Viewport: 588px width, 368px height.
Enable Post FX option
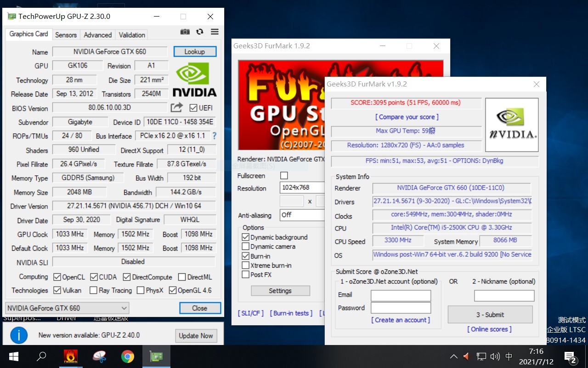(245, 275)
